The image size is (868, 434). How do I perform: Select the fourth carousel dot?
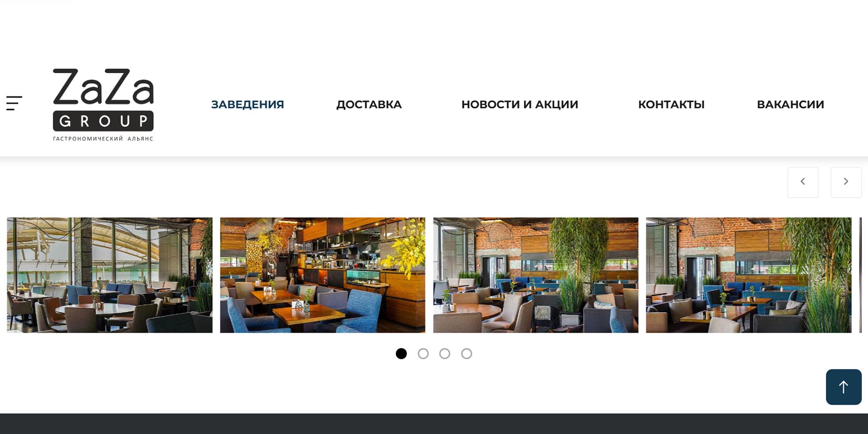click(x=466, y=354)
